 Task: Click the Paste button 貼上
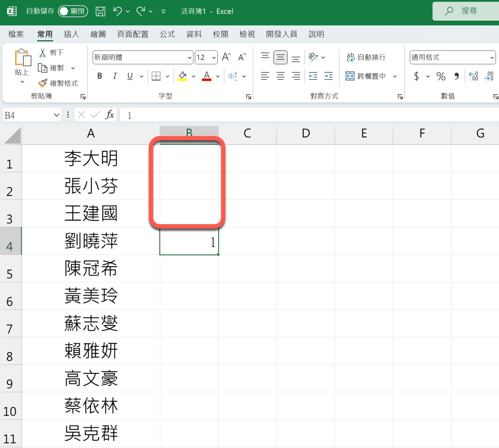22,62
